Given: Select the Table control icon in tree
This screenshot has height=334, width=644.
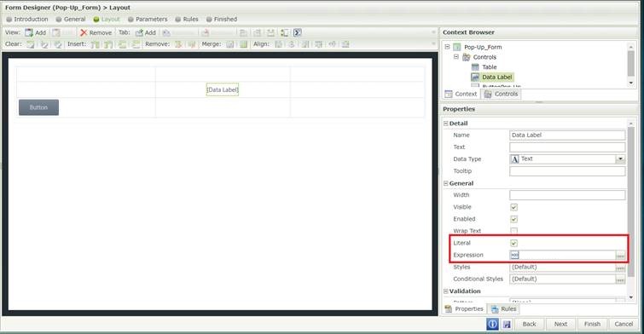Looking at the screenshot, I should coord(475,66).
